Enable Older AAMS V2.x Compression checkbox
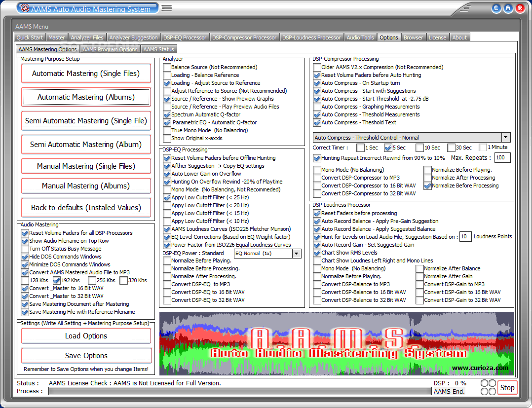The height and width of the screenshot is (408, 532). coord(317,67)
